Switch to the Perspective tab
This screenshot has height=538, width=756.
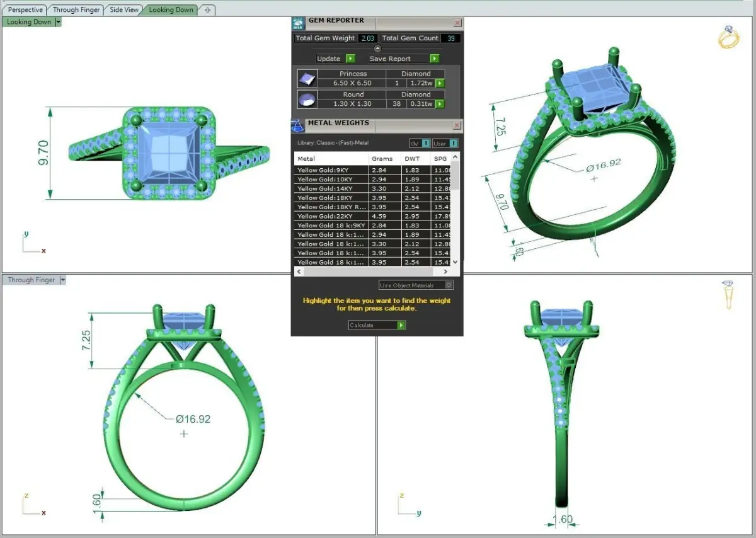click(25, 10)
